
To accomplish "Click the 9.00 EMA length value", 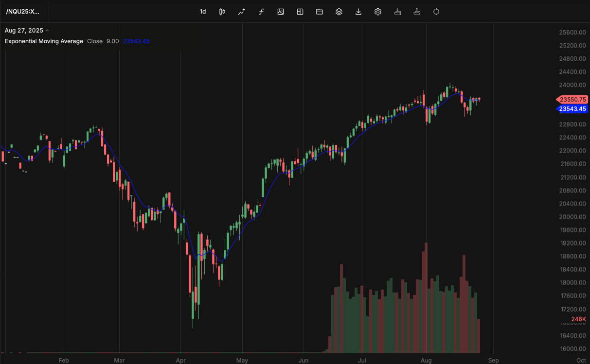I will click(112, 41).
